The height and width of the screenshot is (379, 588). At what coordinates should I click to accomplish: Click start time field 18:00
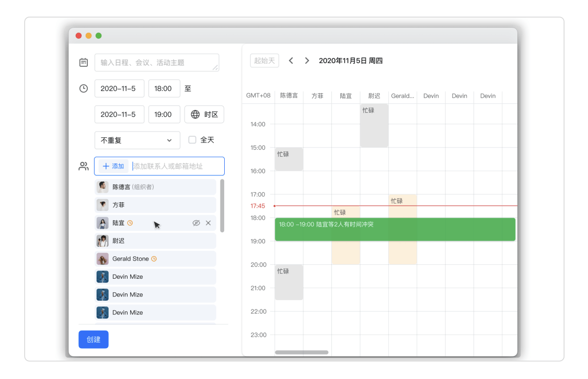164,88
